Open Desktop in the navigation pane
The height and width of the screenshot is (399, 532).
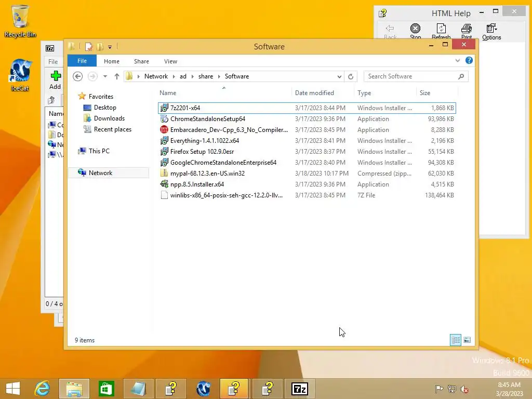(105, 107)
